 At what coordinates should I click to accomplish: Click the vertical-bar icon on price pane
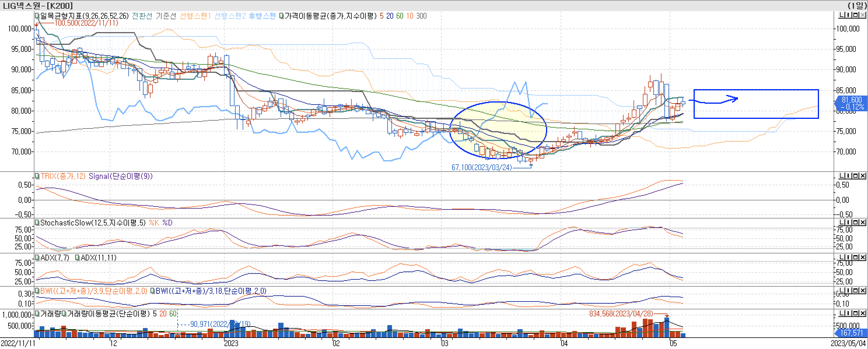pos(848,15)
